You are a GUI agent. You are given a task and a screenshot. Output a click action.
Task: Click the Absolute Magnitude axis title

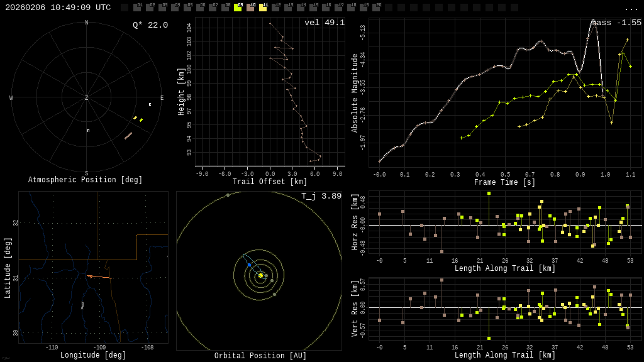click(354, 93)
